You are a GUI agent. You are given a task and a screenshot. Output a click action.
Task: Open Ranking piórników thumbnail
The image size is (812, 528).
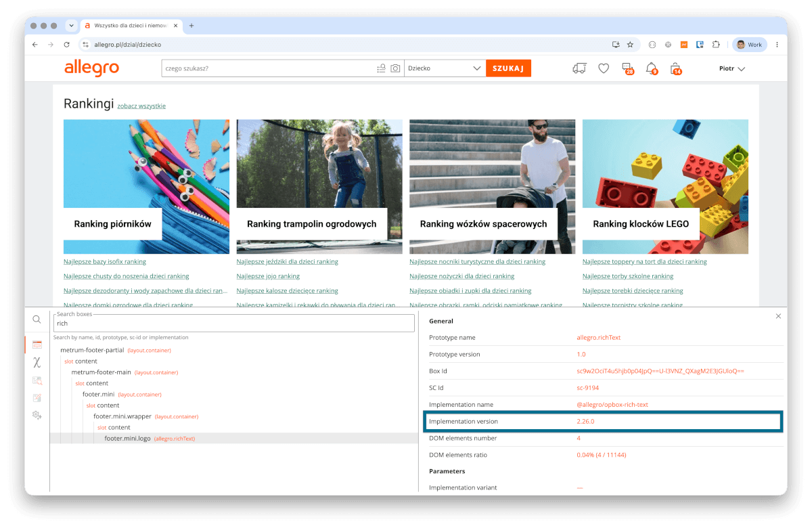click(146, 187)
